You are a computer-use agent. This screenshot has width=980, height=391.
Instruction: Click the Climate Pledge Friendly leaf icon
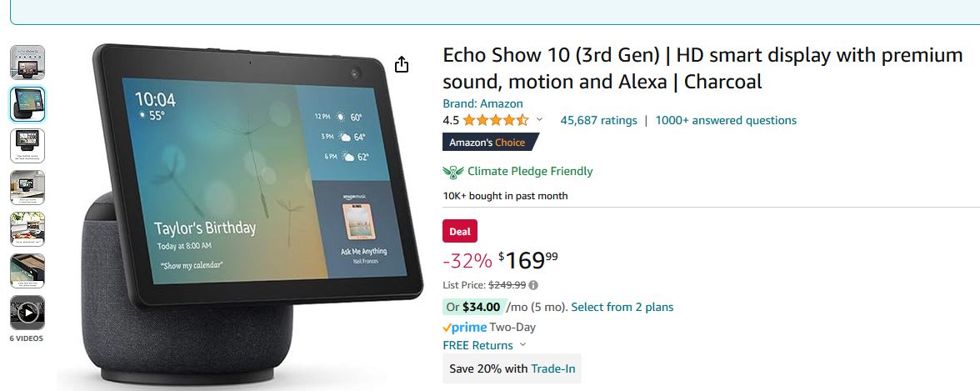453,172
